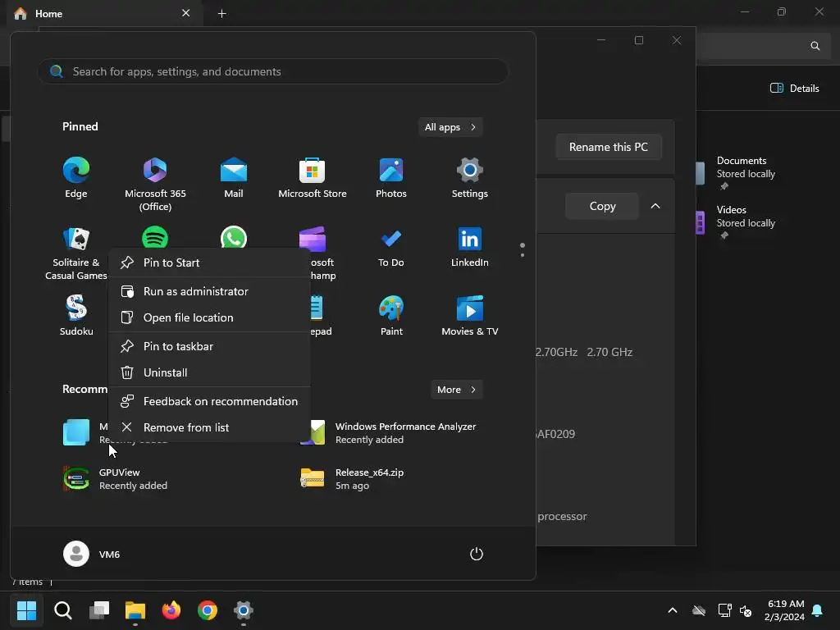The height and width of the screenshot is (630, 840).
Task: Expand All apps list
Action: (x=450, y=127)
